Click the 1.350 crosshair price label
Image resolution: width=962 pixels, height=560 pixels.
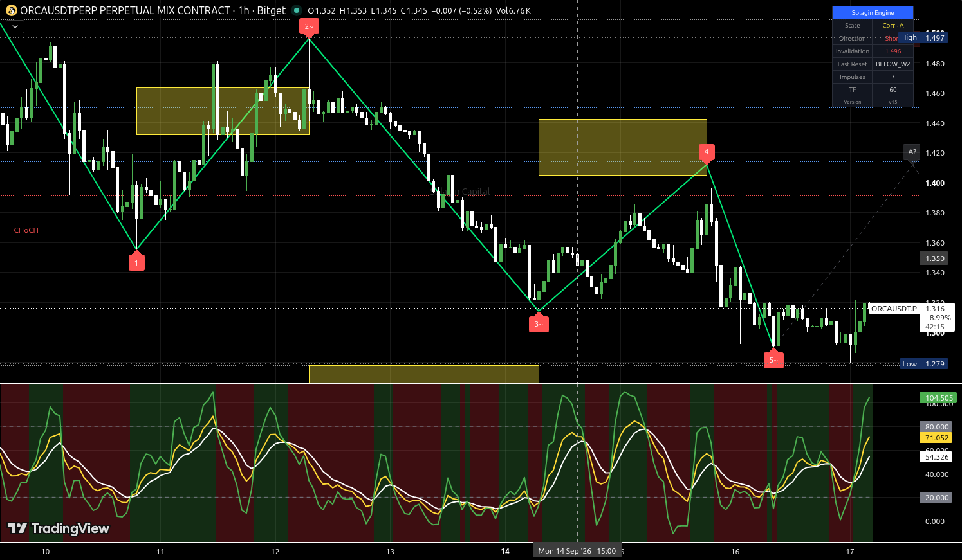935,258
